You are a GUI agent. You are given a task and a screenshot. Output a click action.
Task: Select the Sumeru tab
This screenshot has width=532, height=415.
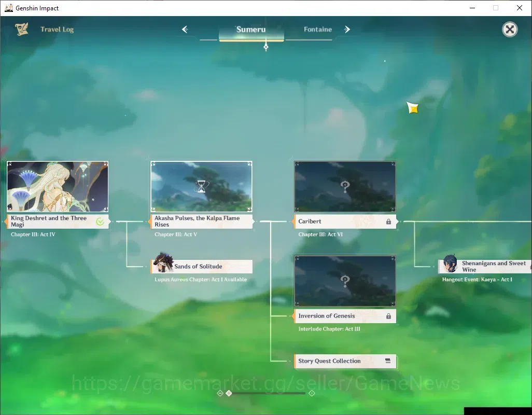251,31
